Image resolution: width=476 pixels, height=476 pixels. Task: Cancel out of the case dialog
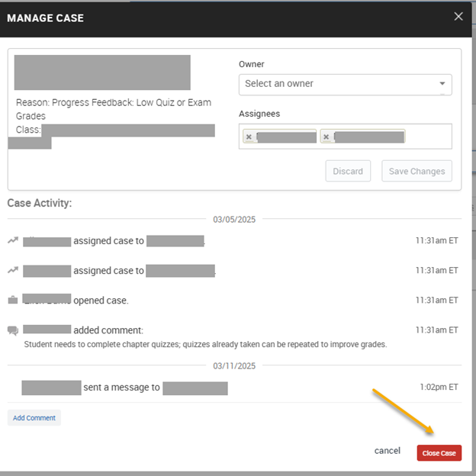click(387, 451)
